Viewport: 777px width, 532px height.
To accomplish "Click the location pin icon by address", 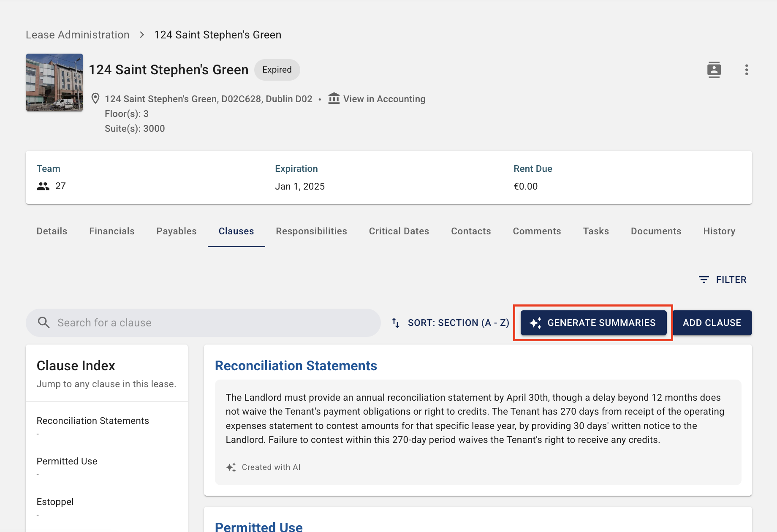I will [95, 98].
